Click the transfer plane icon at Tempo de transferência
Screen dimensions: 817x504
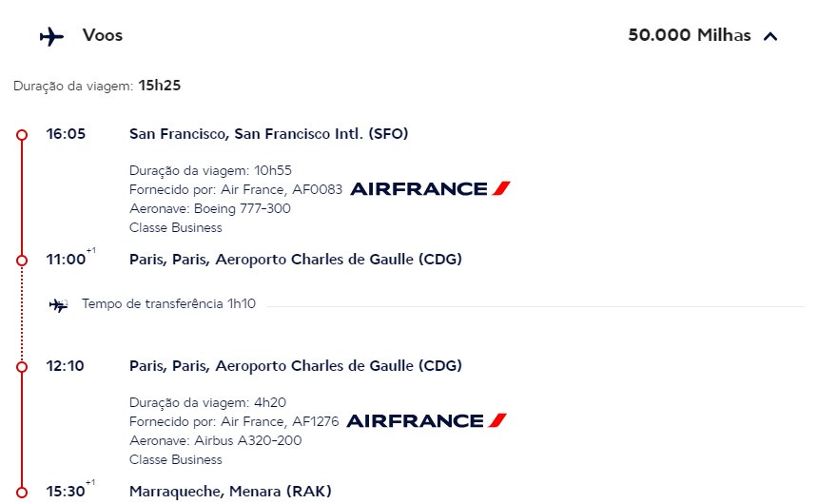pos(58,305)
